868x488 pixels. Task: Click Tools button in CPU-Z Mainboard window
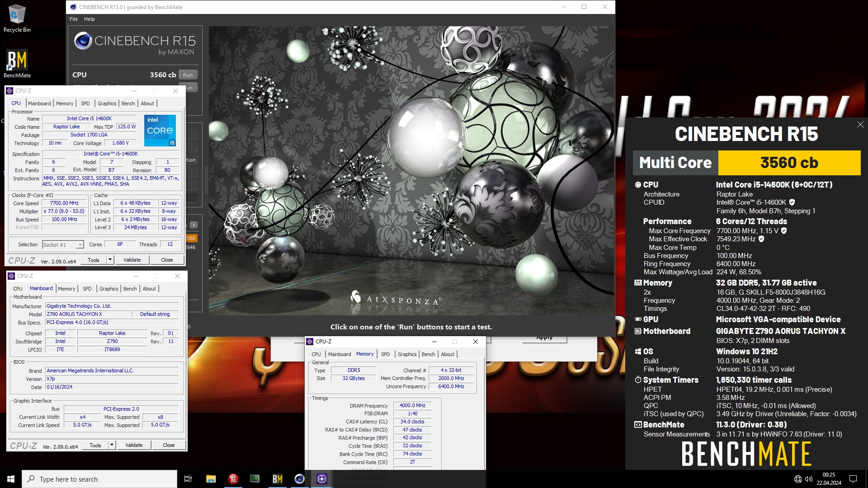click(x=95, y=445)
